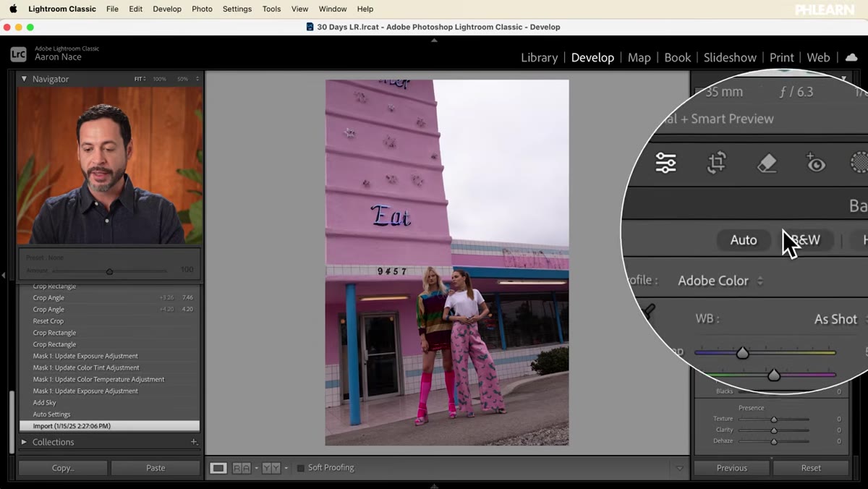Click the Dehaze slider handle
This screenshot has width=868, height=489.
point(774,441)
